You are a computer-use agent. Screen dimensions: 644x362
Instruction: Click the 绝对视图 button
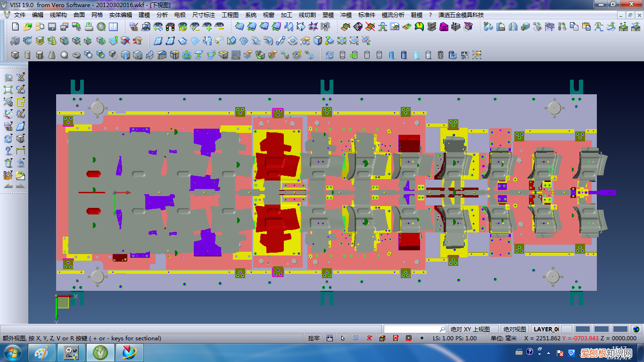click(x=514, y=329)
